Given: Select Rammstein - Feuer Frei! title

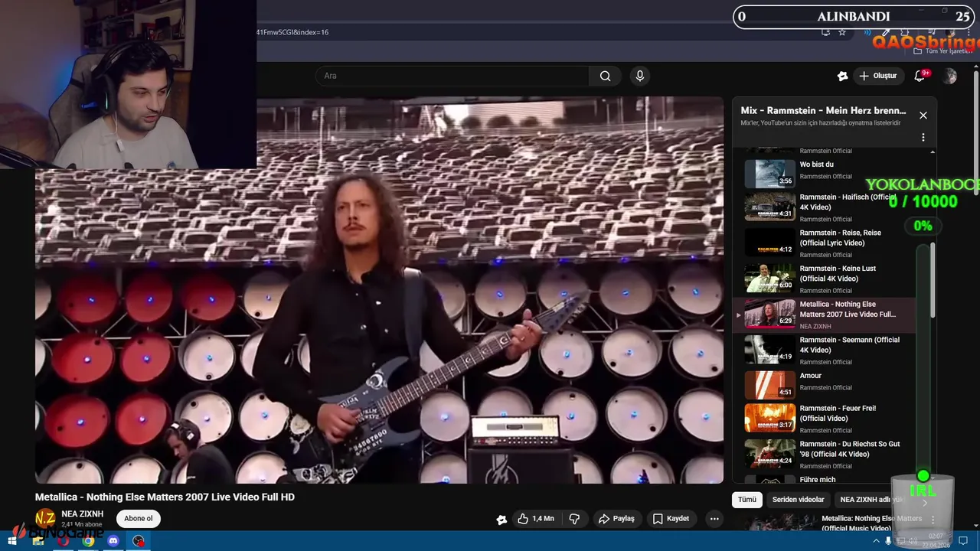Looking at the screenshot, I should click(838, 413).
